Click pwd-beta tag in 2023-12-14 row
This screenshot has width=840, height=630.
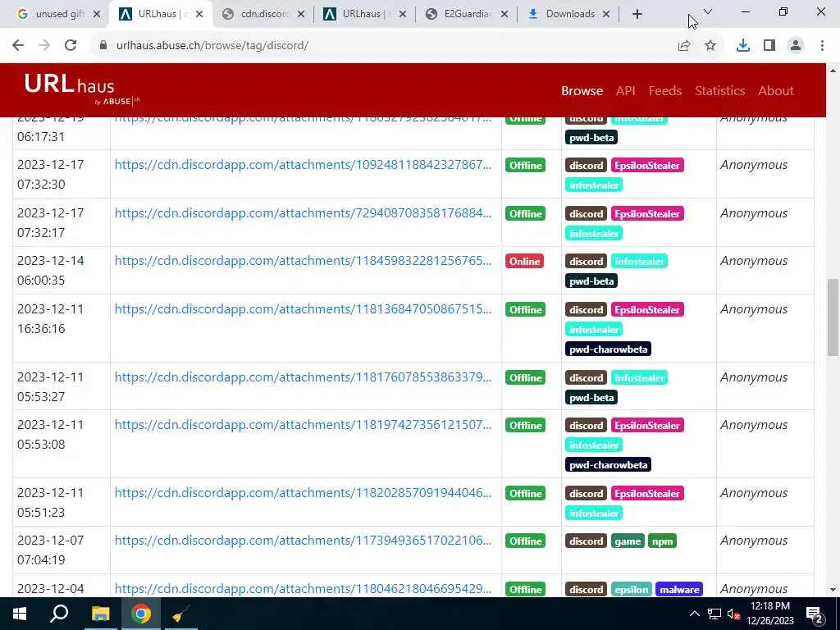pos(591,281)
